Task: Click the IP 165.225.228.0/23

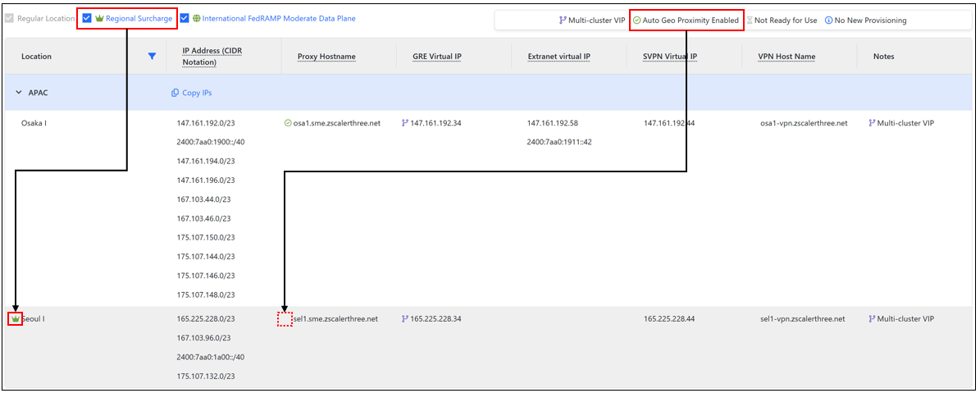Action: [206, 319]
